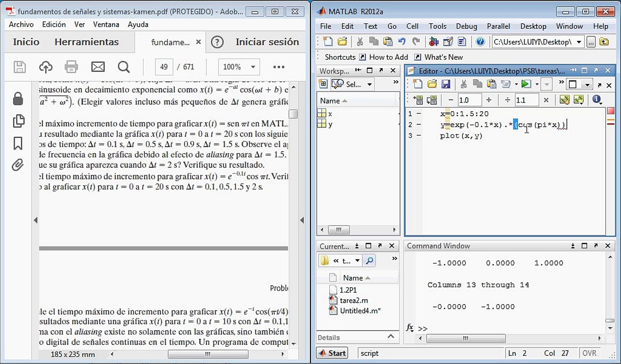Multiply the value by 1.1 with the times button
Image resolution: width=621 pixels, height=364 pixels.
point(546,100)
